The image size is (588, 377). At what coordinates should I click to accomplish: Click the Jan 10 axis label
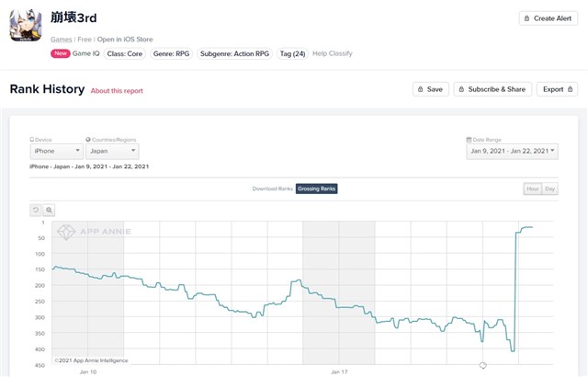88,371
